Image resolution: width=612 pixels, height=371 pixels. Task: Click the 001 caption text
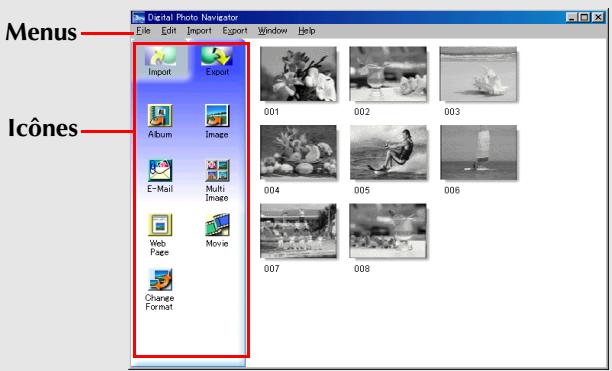click(x=271, y=112)
